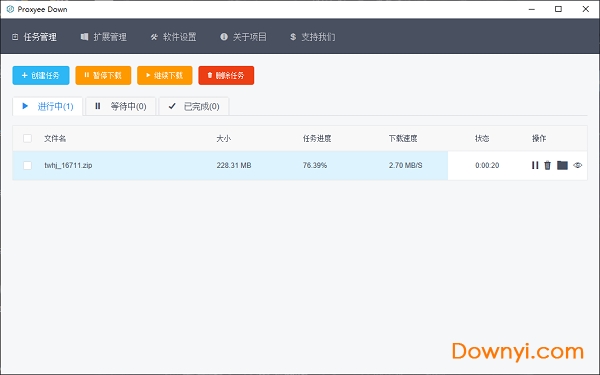Image resolution: width=600 pixels, height=375 pixels.
Task: Click the file name twhj_16711.zip
Action: 68,165
